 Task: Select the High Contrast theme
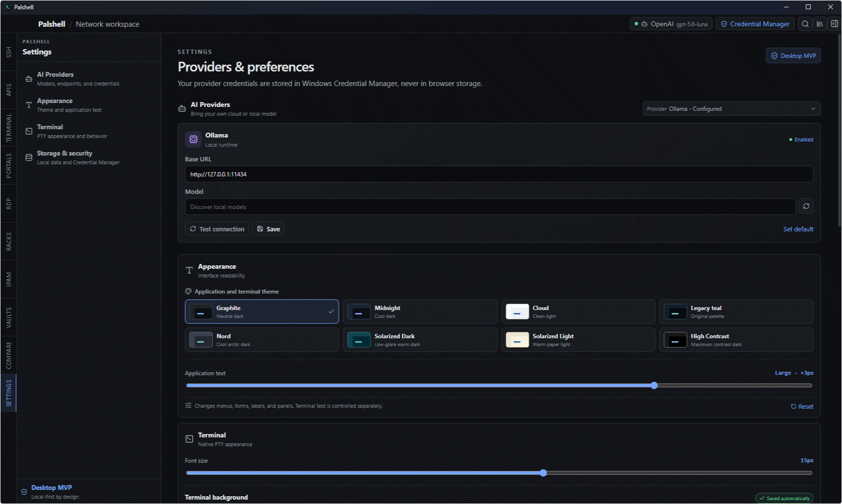[x=737, y=340]
